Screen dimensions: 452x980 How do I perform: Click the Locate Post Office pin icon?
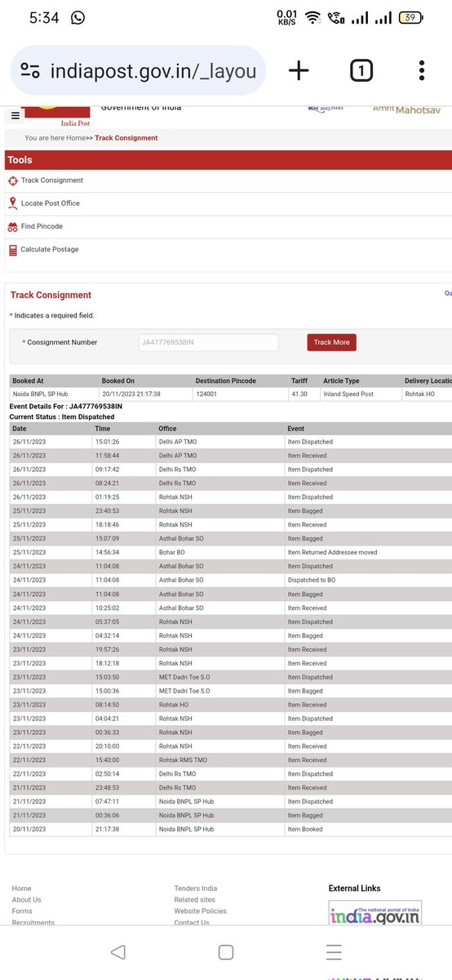pos(13,203)
